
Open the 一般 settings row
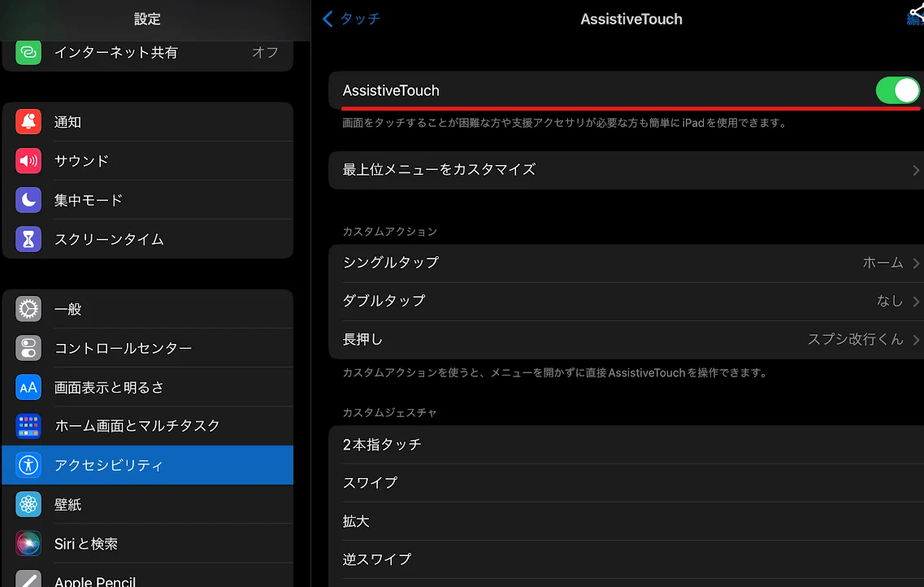148,309
